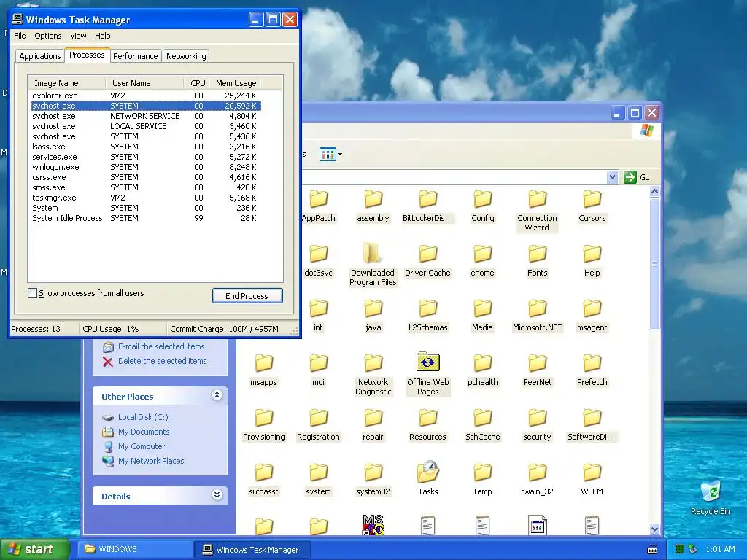This screenshot has height=560, width=747.
Task: Open My Network Places link
Action: [x=151, y=461]
